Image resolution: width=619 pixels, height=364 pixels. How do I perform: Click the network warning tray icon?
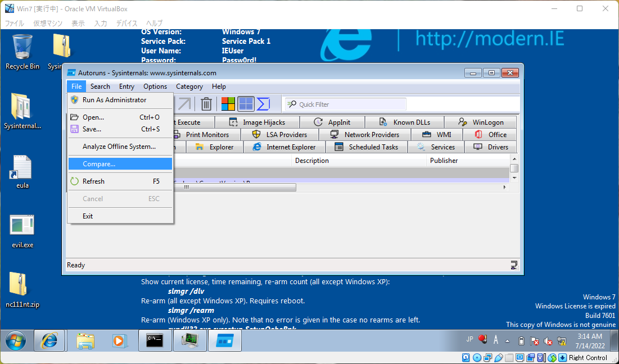click(x=561, y=341)
